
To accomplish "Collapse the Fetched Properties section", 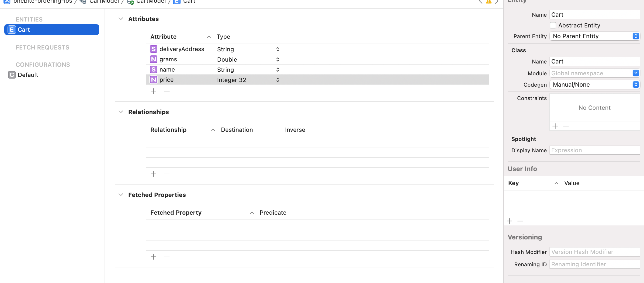I will (x=121, y=195).
